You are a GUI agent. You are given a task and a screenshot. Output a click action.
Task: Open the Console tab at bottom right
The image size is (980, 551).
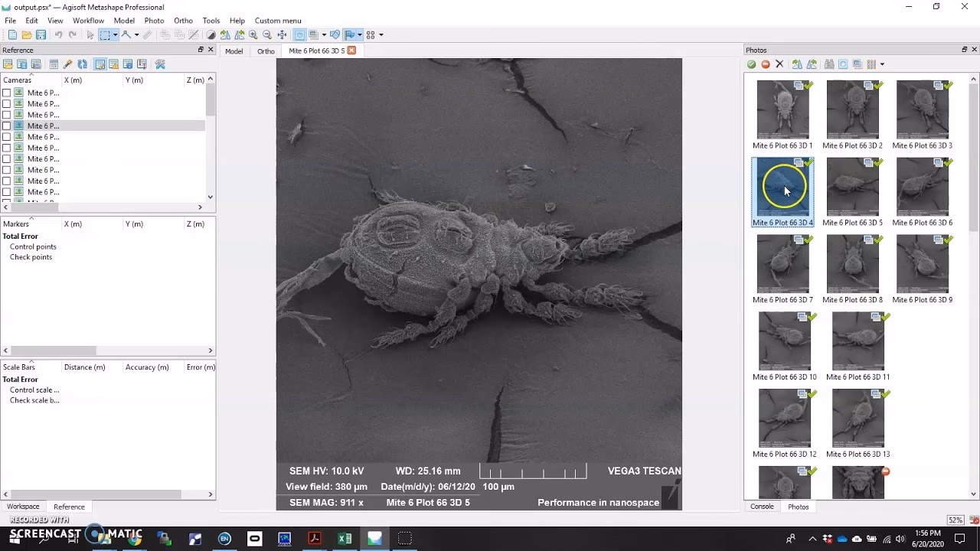coord(762,507)
